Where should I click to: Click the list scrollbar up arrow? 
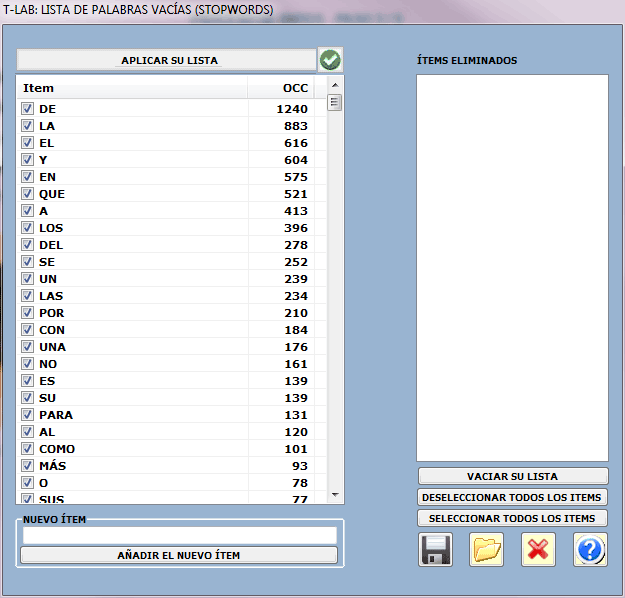(335, 85)
